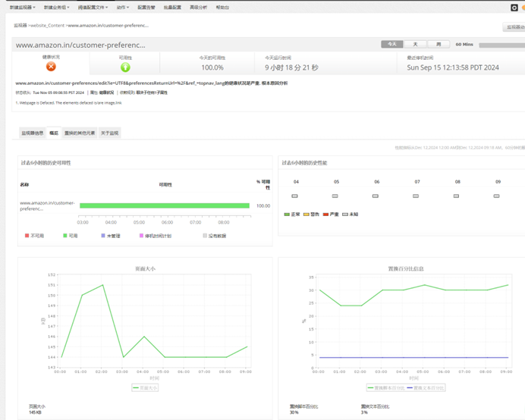
Task: Click the 05 hour performance status marker
Action: (335, 196)
